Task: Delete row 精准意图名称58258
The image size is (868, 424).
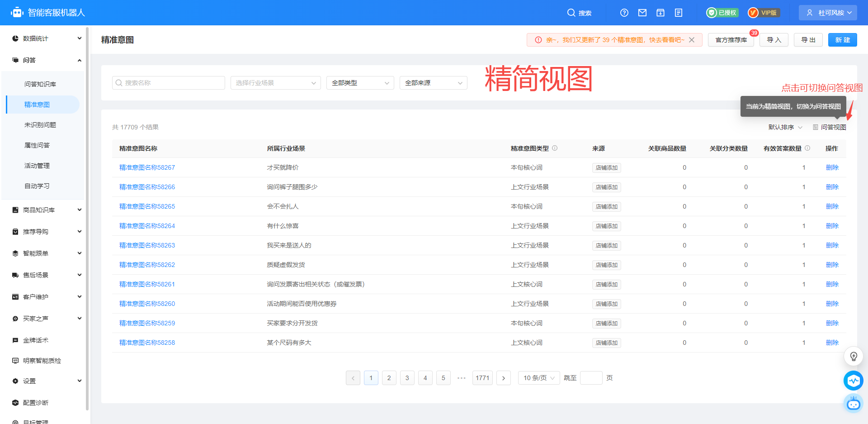Action: click(x=832, y=343)
